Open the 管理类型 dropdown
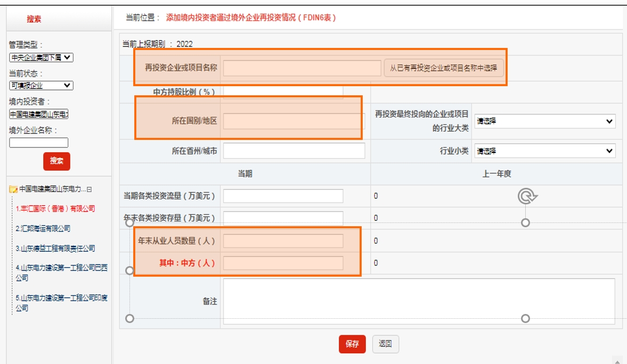 pyautogui.click(x=41, y=57)
